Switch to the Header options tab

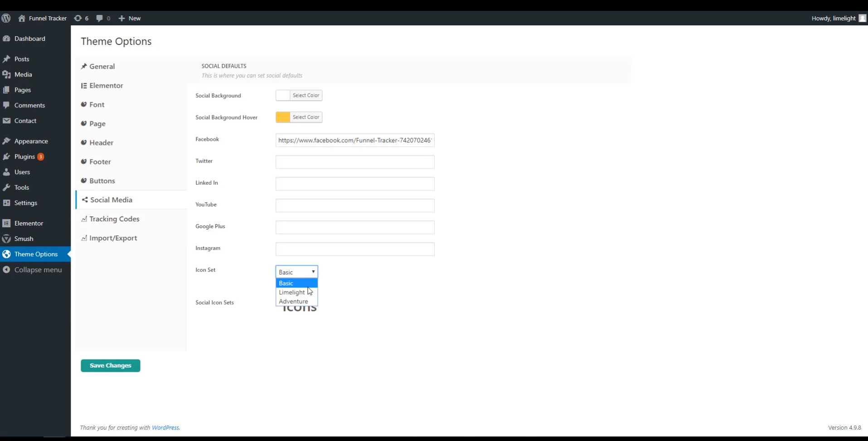tap(101, 143)
